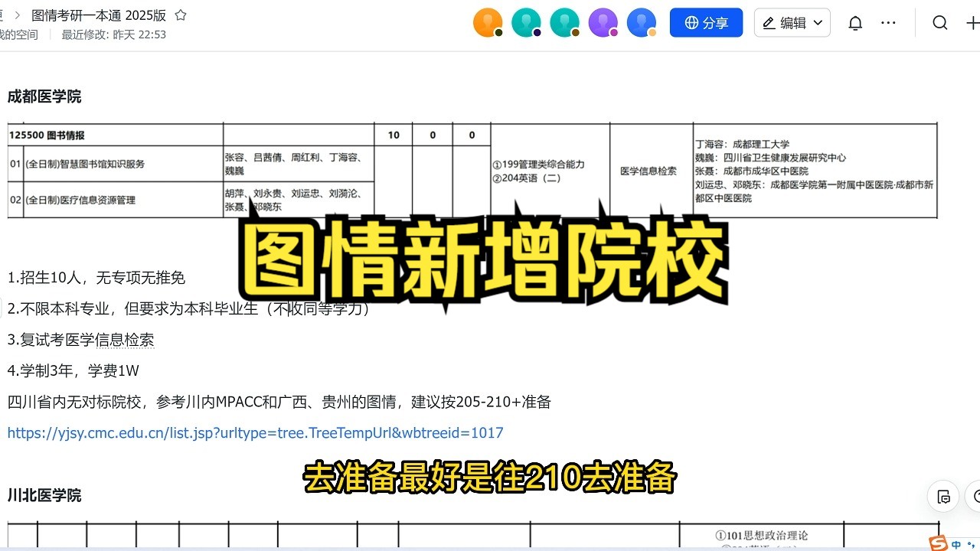The image size is (980, 551).
Task: Click the 图情考研一本通 2025版 breadcrumb title
Action: point(100,15)
